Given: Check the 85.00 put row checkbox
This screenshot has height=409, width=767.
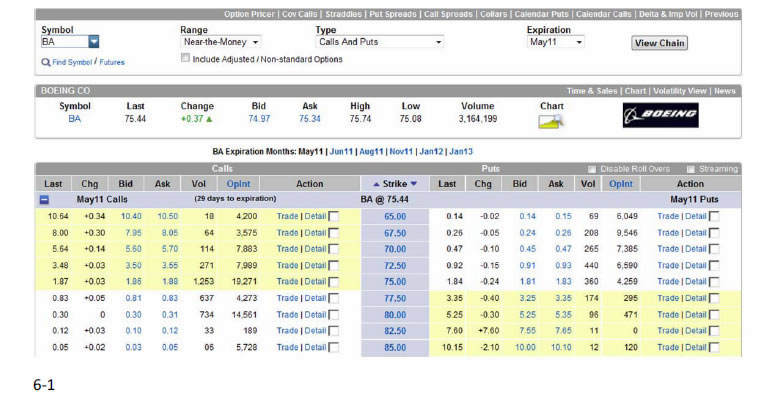Looking at the screenshot, I should click(714, 348).
